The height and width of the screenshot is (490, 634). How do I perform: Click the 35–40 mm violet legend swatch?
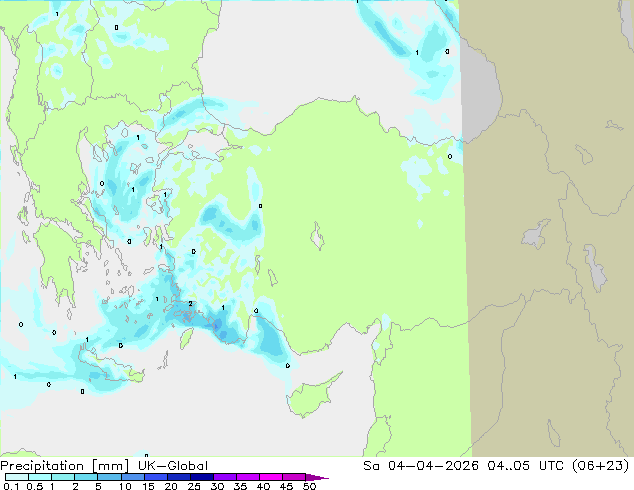(247, 477)
